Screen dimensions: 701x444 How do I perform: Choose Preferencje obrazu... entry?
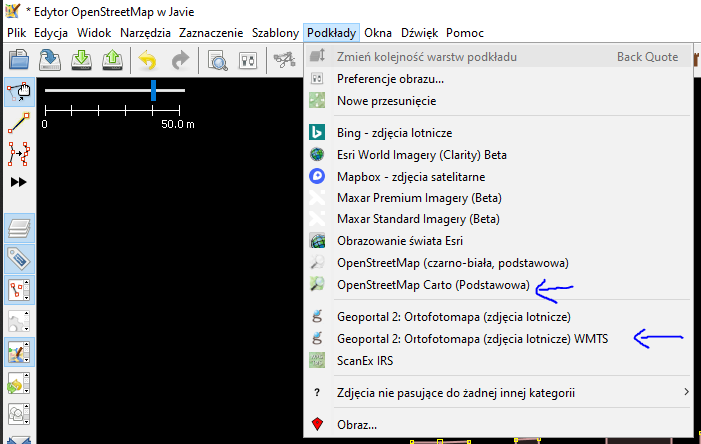coord(498,79)
